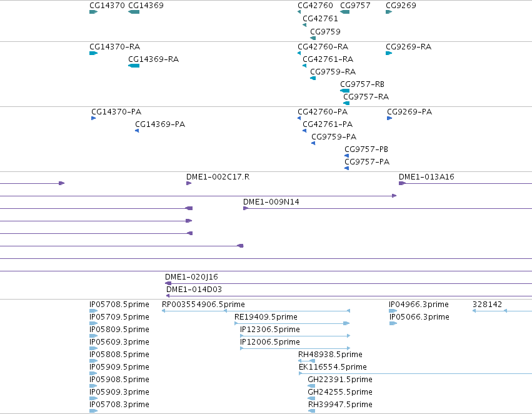Select the IP05609.3prime EST glyph
This screenshot has height=414, width=532.
click(x=93, y=348)
